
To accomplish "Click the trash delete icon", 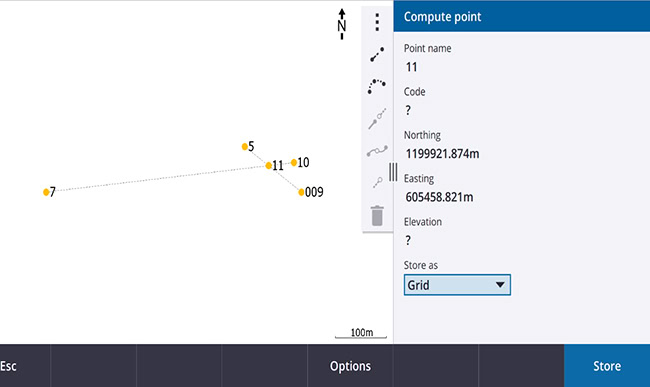I will click(377, 215).
